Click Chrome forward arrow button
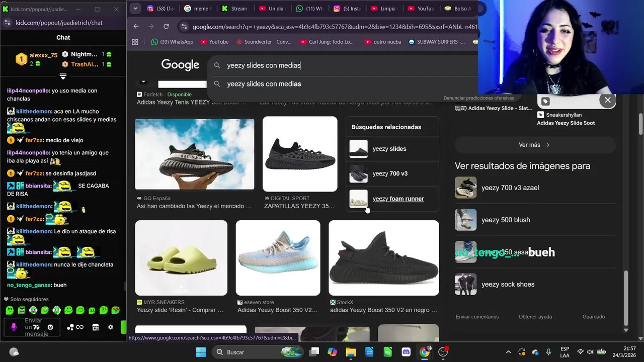Image resolution: width=644 pixels, height=362 pixels. coord(151,26)
